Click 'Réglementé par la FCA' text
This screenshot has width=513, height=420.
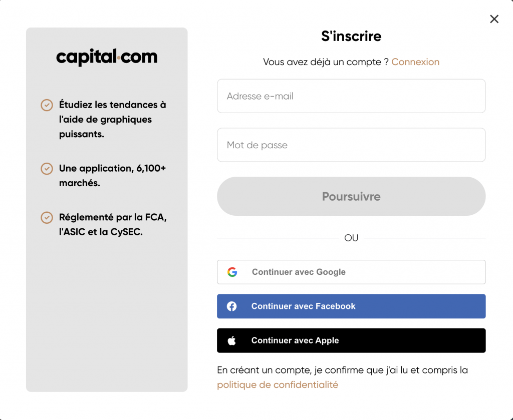[113, 217]
